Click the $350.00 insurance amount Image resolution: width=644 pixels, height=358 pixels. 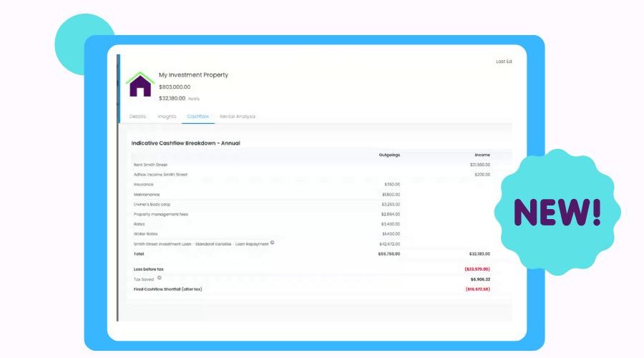(392, 185)
